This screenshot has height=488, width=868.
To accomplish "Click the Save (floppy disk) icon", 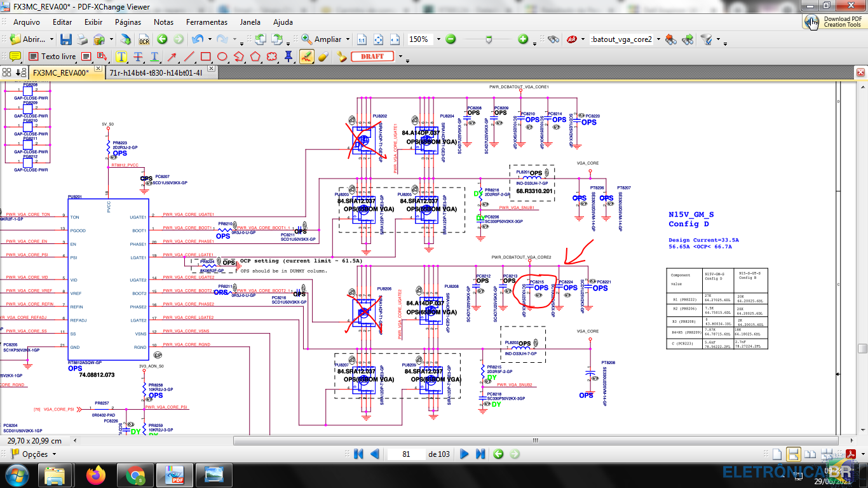I will (x=66, y=39).
